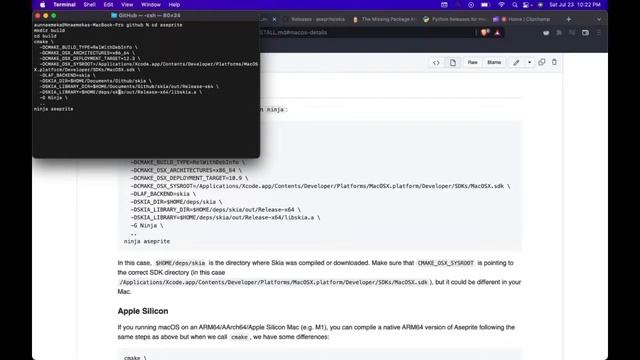
Task: Click the -DSKIA_DIR=$HOME/deps/skia line on web page
Action: pos(176,202)
